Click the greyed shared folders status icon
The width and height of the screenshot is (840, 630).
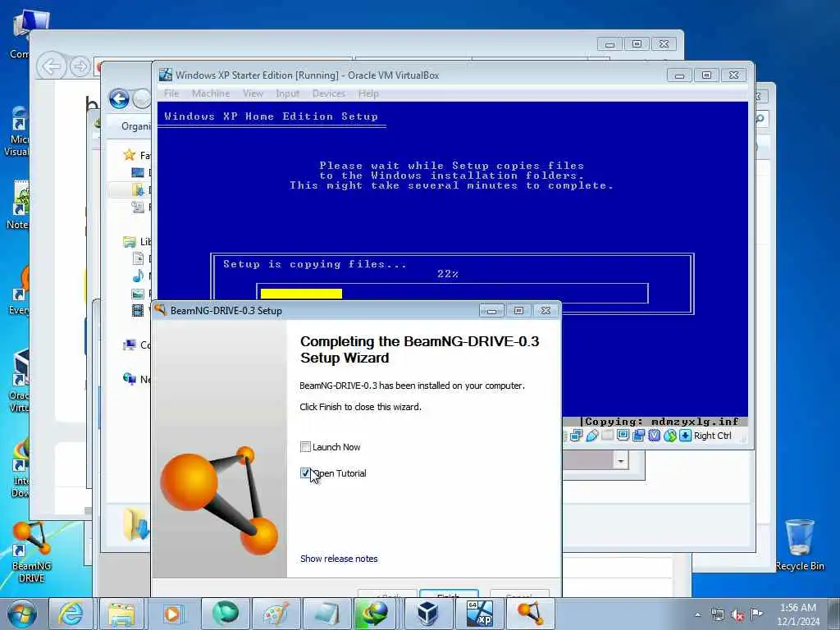coord(608,436)
